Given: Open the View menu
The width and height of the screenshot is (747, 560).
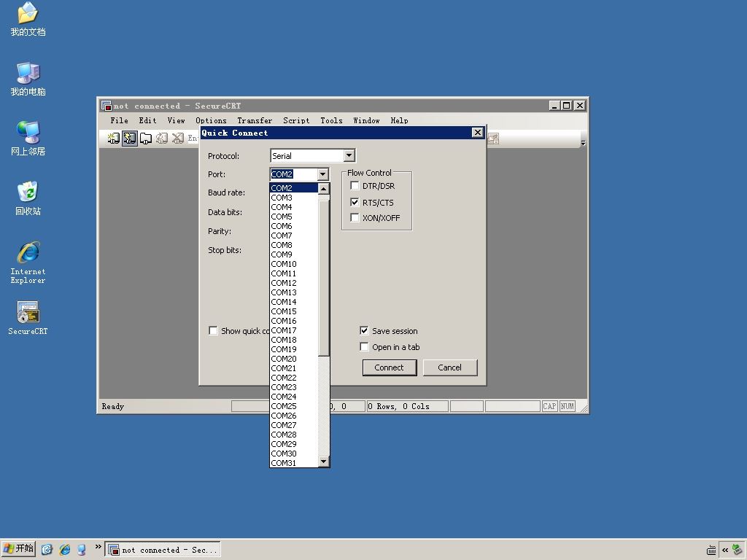Looking at the screenshot, I should pyautogui.click(x=176, y=120).
